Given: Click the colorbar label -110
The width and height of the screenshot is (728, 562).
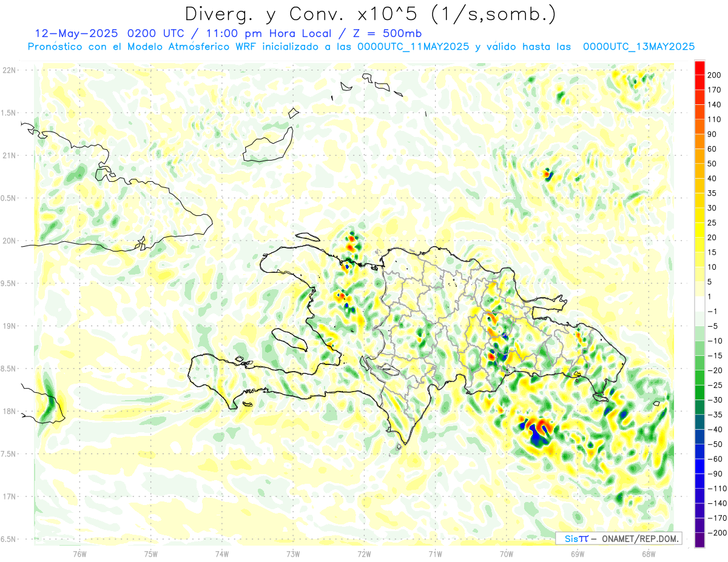Looking at the screenshot, I should 718,488.
